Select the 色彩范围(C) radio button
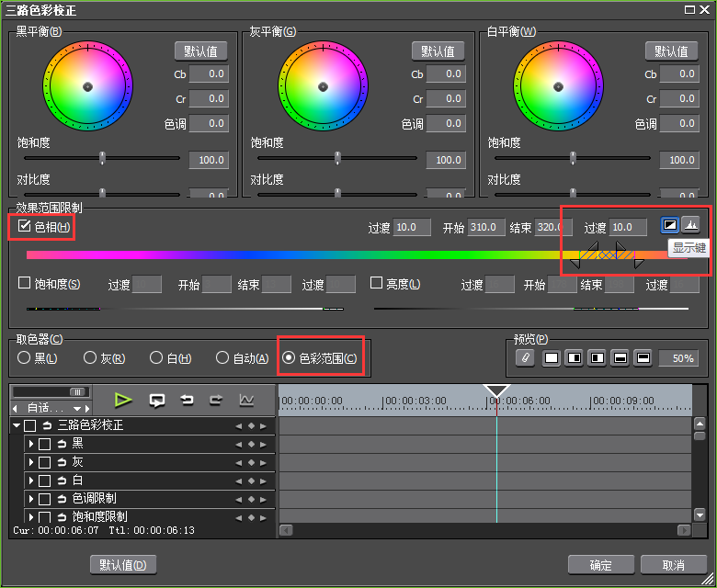Image resolution: width=717 pixels, height=588 pixels. point(289,357)
